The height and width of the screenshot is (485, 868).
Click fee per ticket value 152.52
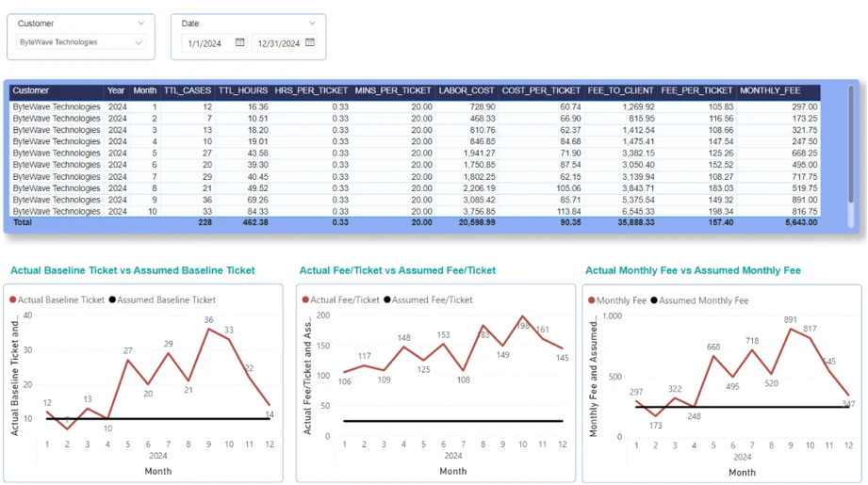point(720,165)
